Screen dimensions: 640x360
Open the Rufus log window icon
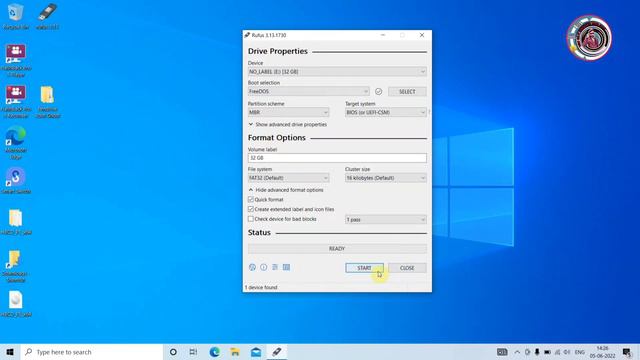(x=287, y=267)
